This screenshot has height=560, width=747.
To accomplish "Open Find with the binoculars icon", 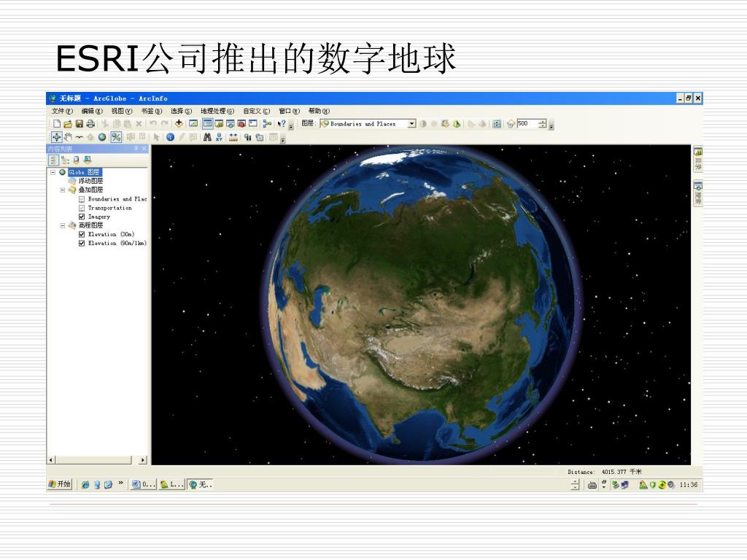I will click(207, 137).
